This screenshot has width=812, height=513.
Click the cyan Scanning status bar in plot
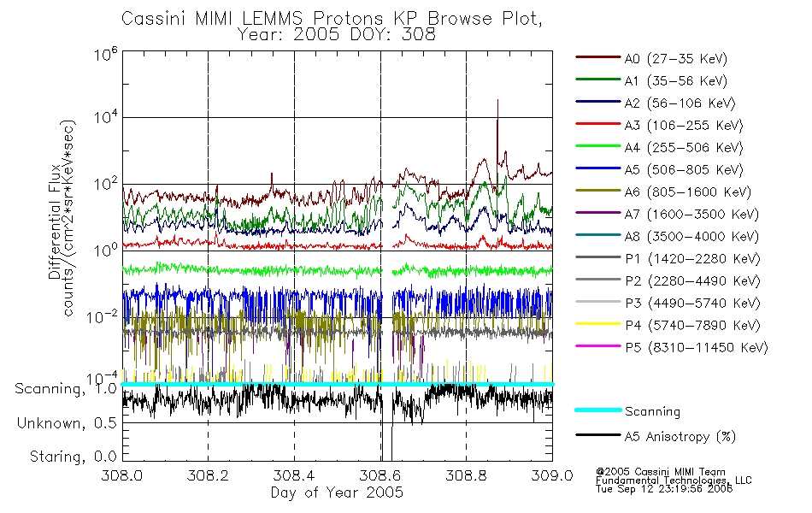point(337,384)
